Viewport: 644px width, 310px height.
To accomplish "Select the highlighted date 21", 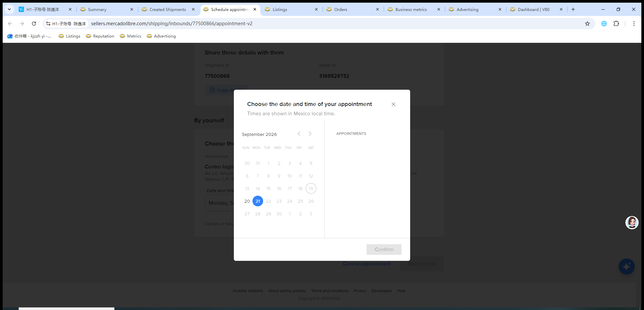I will coord(258,201).
